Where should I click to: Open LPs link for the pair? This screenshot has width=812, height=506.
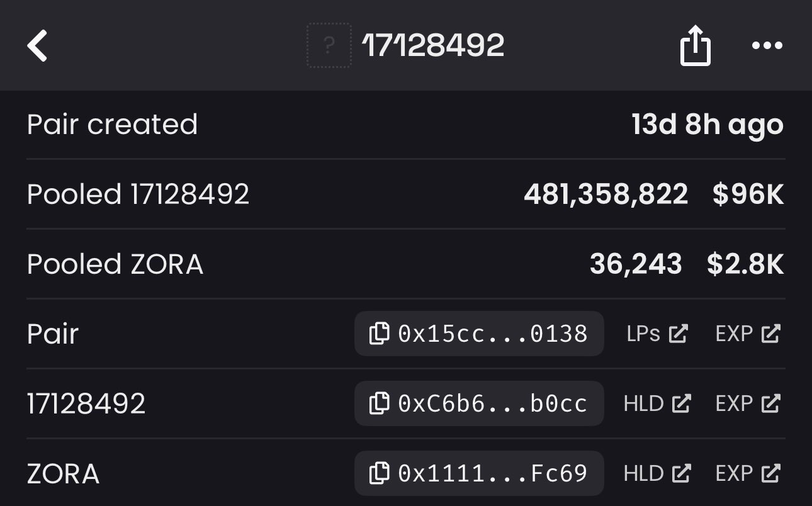[657, 334]
